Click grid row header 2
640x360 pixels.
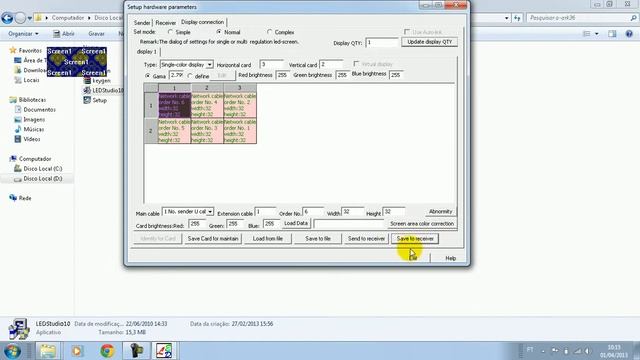point(151,131)
